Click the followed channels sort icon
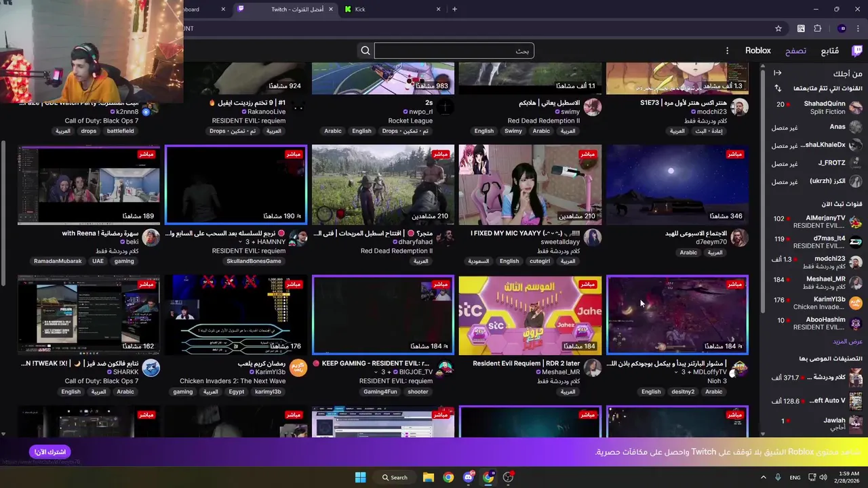Image resolution: width=868 pixels, height=488 pixels. pos(778,88)
